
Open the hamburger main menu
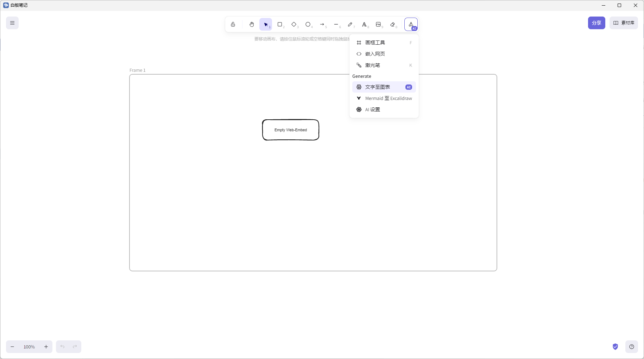point(12,23)
